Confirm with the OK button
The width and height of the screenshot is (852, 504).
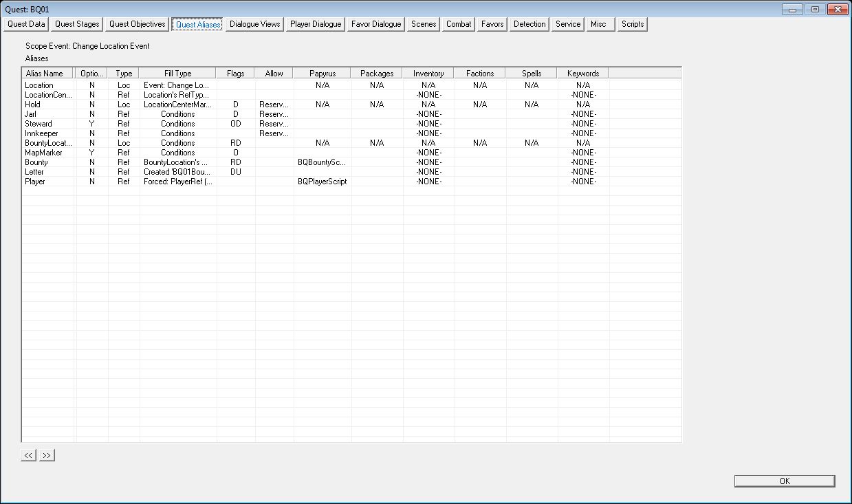pos(785,481)
